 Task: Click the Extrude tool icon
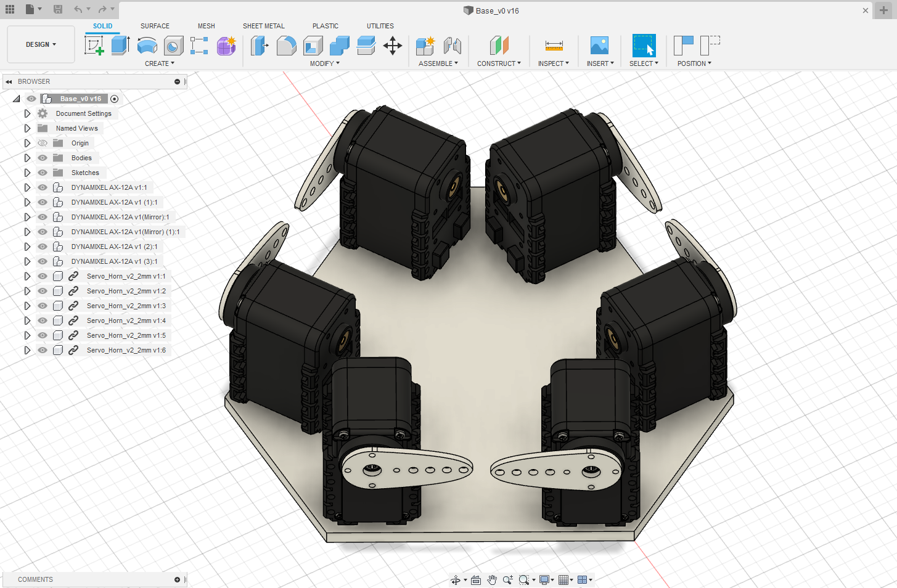coord(120,46)
